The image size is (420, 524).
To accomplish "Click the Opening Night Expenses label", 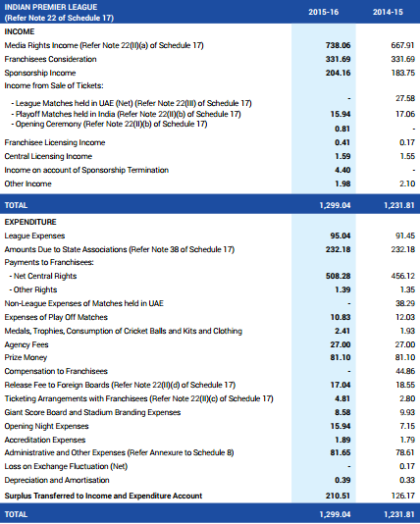I will tap(46, 426).
